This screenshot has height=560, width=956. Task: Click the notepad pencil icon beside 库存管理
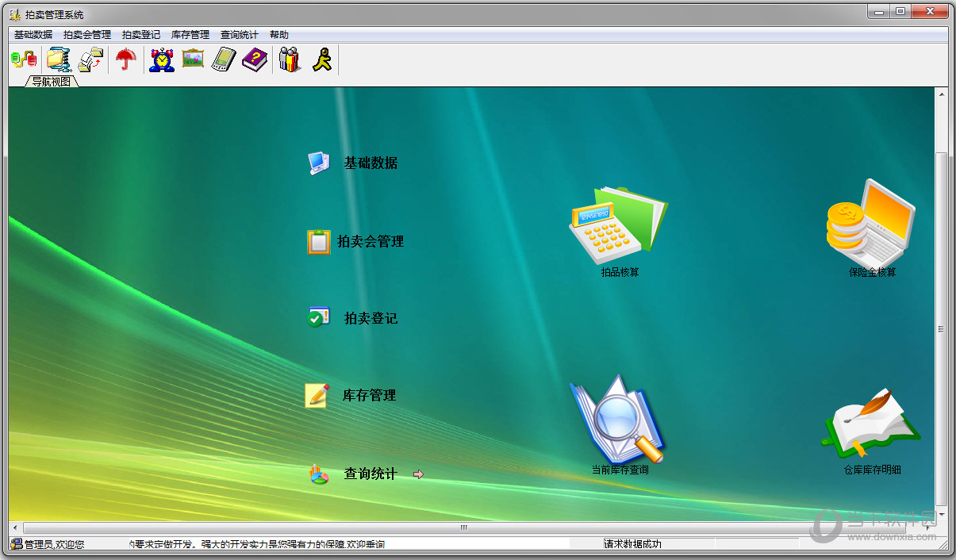point(317,395)
